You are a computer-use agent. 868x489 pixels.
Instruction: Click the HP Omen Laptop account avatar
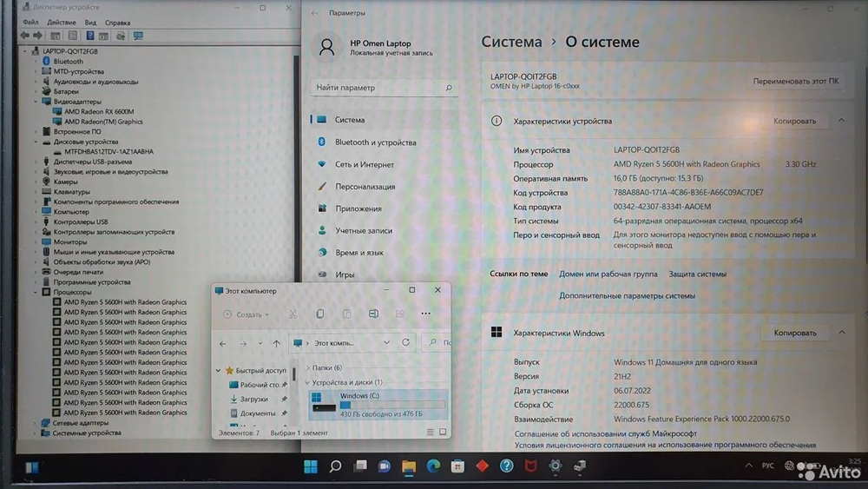pos(326,47)
